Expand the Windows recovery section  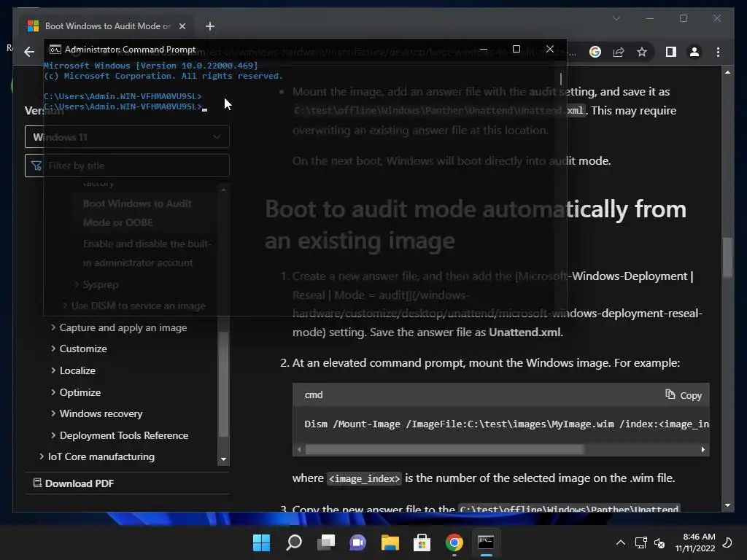click(x=53, y=413)
